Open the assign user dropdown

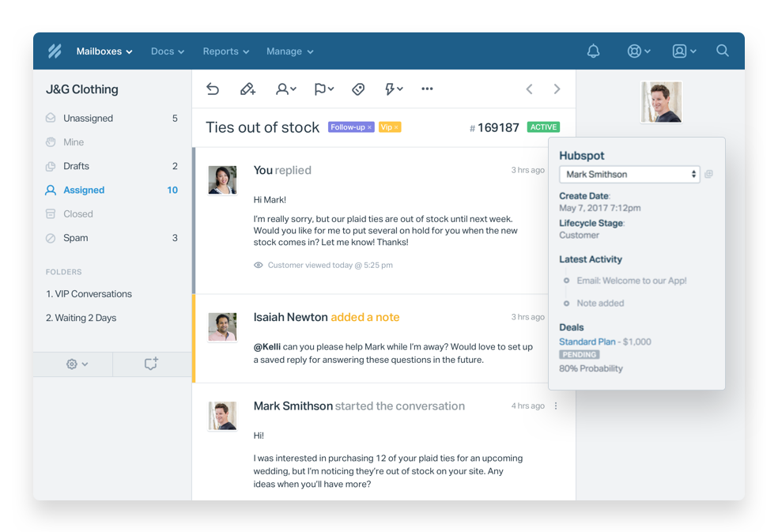point(285,89)
